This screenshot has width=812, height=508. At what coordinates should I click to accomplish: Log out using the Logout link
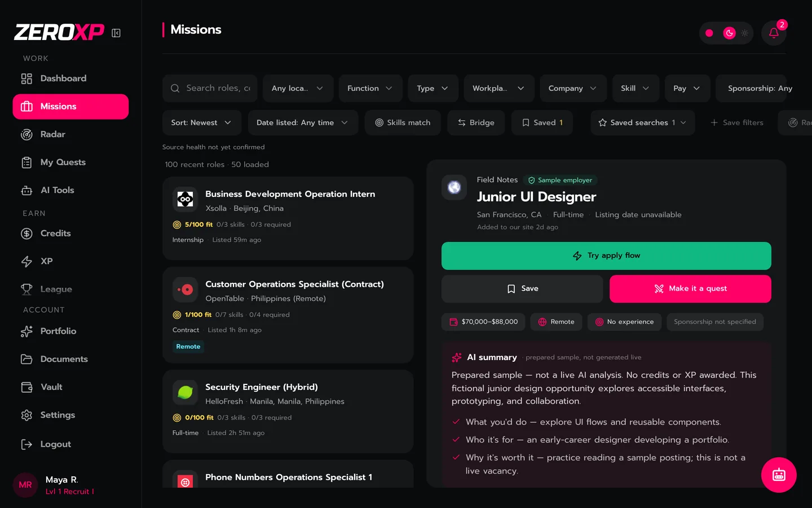tap(70, 444)
